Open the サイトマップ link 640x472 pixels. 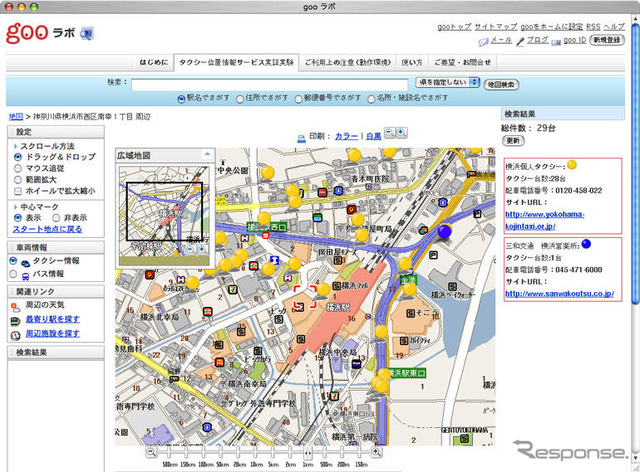tap(496, 27)
